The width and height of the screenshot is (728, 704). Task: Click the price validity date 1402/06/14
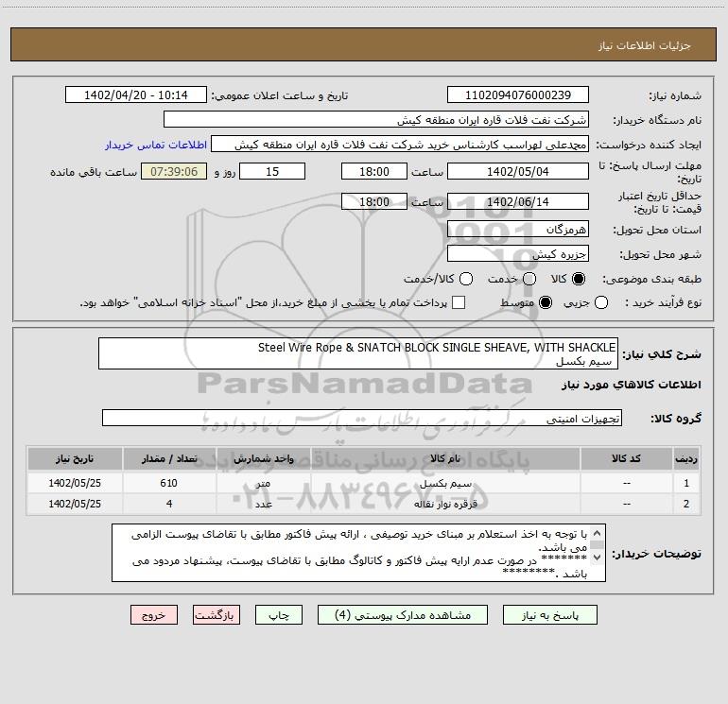(518, 201)
